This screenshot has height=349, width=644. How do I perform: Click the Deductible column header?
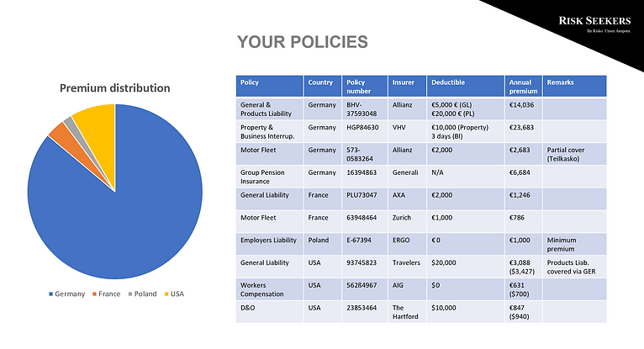pyautogui.click(x=466, y=87)
